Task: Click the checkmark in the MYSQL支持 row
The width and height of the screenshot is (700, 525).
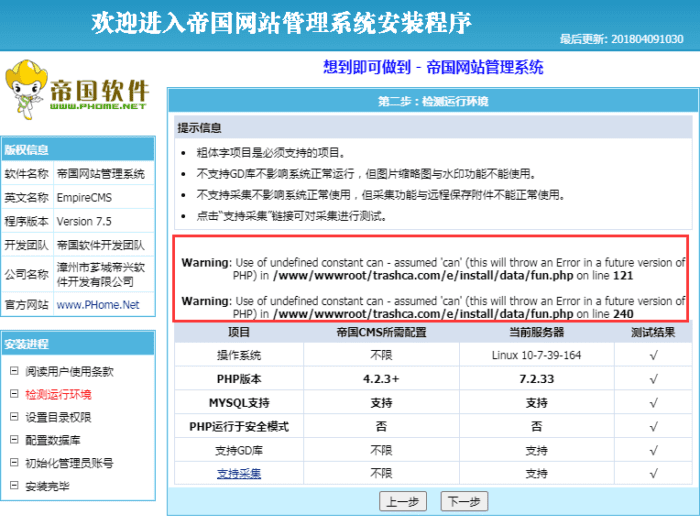Action: pos(652,403)
